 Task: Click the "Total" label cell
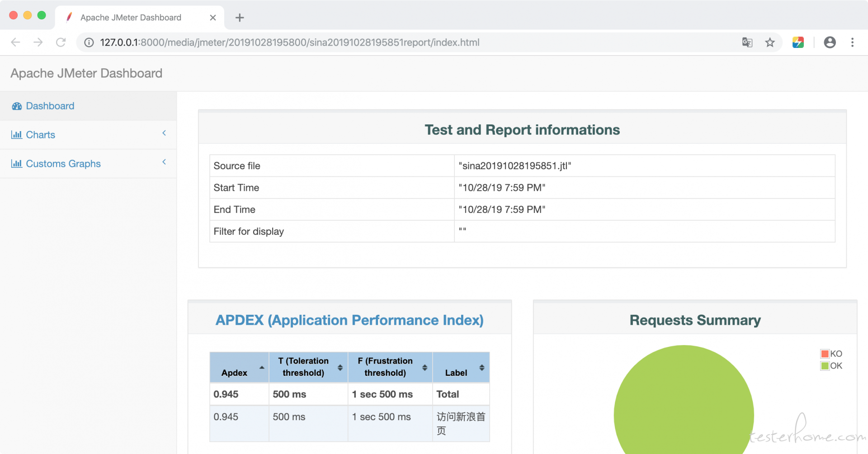[461, 394]
